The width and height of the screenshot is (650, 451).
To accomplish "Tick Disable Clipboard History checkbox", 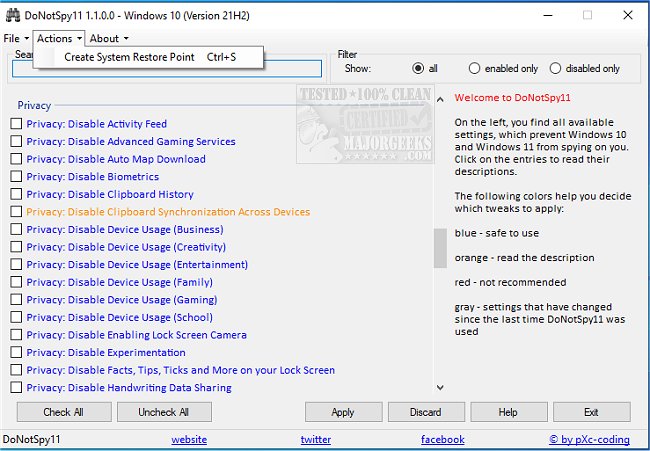I will pos(16,194).
